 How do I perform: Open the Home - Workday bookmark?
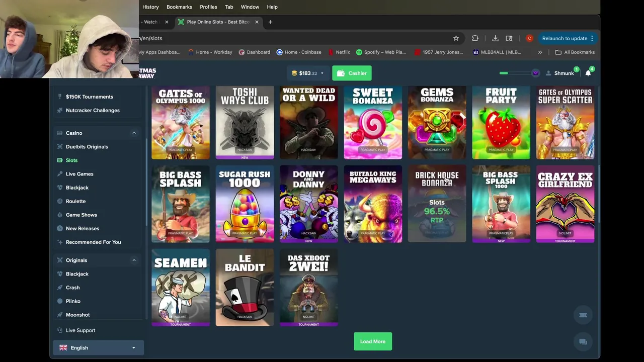point(210,52)
